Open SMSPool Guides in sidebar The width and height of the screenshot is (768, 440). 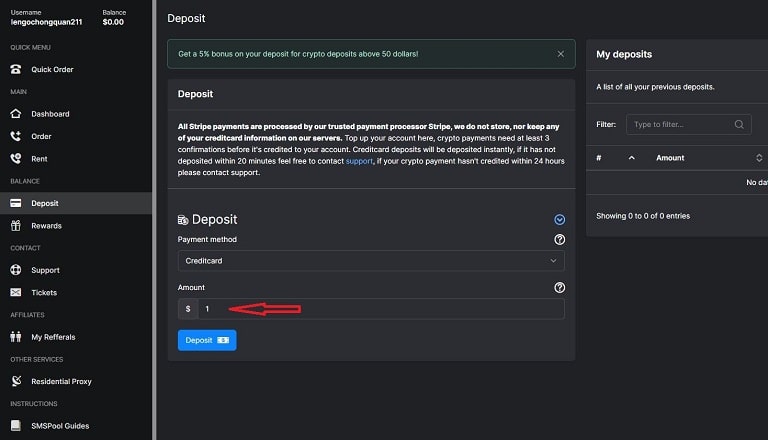tap(59, 426)
